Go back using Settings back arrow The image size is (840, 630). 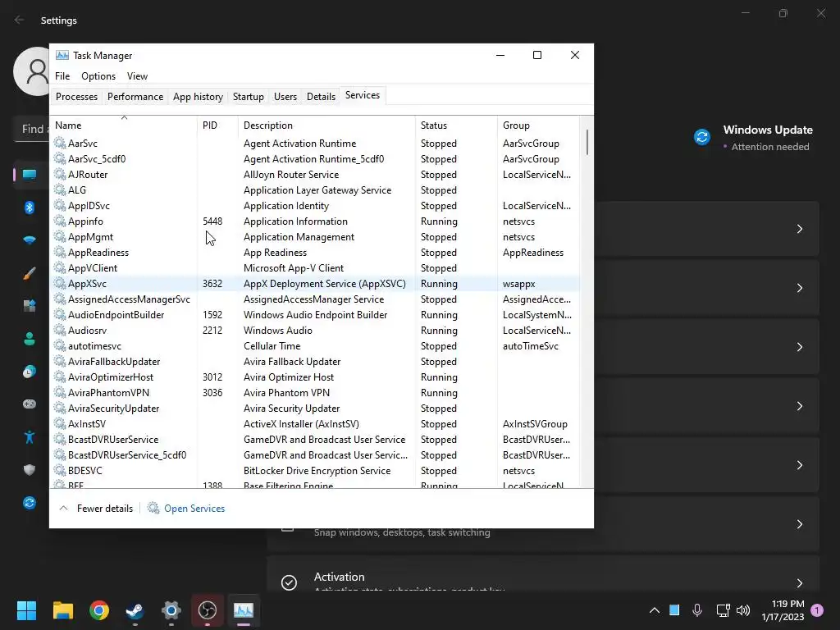pos(20,20)
